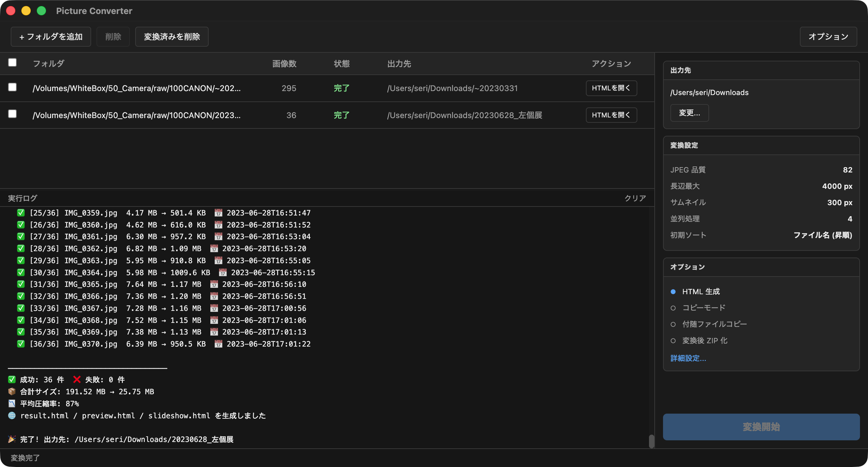Click the party popper icon in completion message
This screenshot has height=467, width=868.
tap(11, 439)
